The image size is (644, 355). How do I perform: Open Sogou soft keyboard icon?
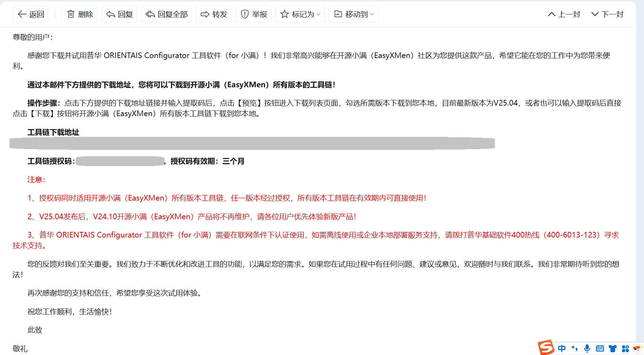point(600,348)
